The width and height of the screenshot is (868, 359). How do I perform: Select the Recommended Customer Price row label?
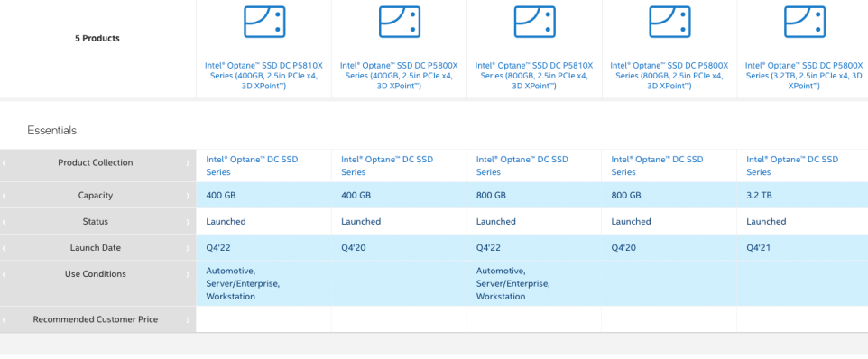[x=96, y=319]
